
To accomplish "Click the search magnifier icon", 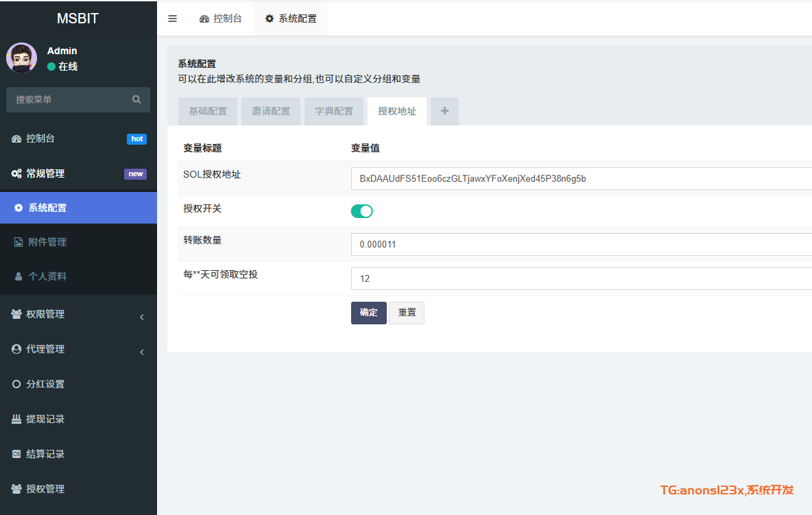I will pyautogui.click(x=136, y=99).
